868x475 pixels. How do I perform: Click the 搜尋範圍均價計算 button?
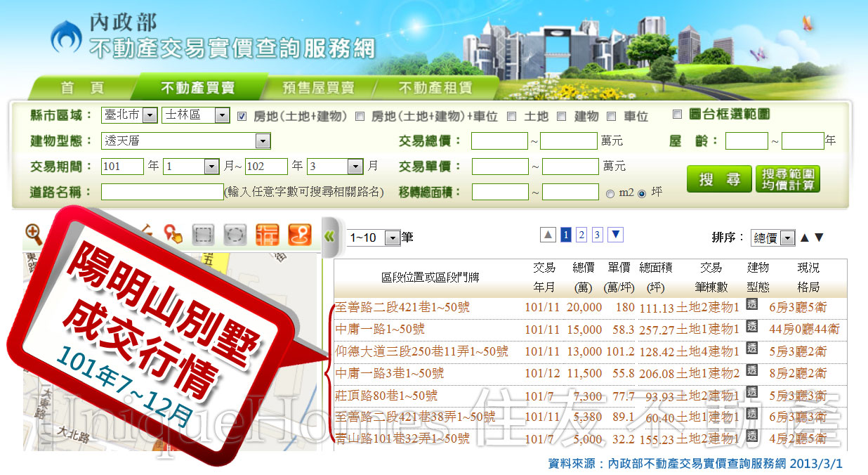788,179
